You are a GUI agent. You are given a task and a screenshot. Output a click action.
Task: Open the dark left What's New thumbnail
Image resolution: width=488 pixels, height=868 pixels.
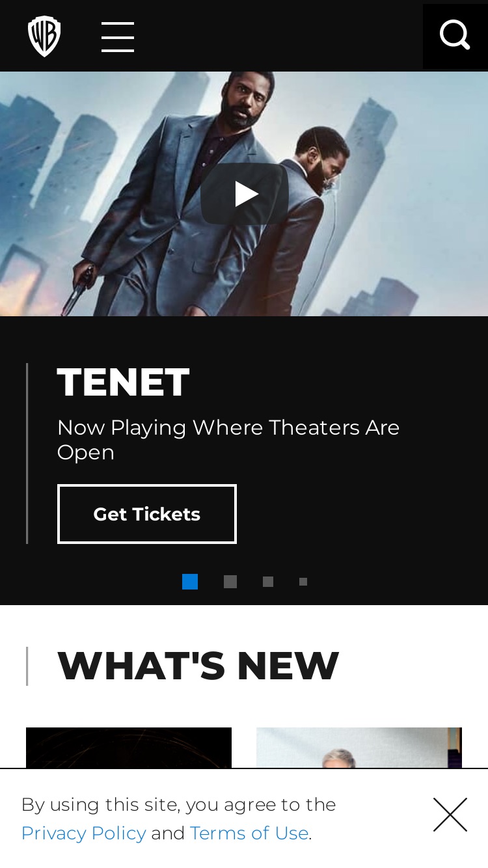point(129,748)
